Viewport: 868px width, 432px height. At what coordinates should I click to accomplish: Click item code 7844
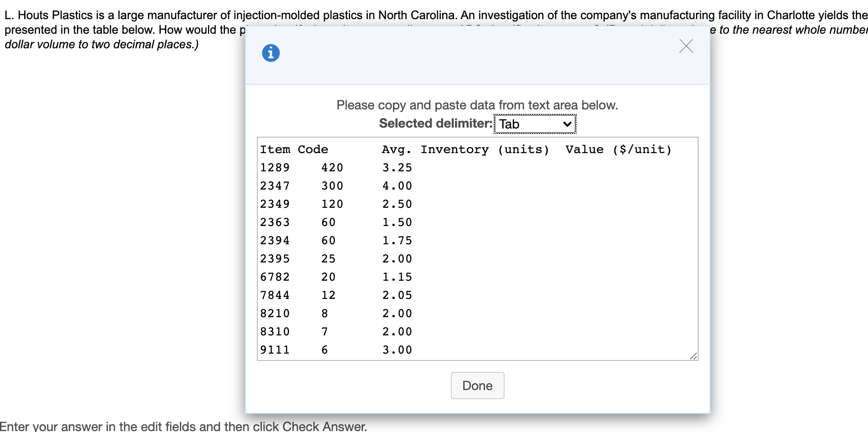click(x=275, y=295)
